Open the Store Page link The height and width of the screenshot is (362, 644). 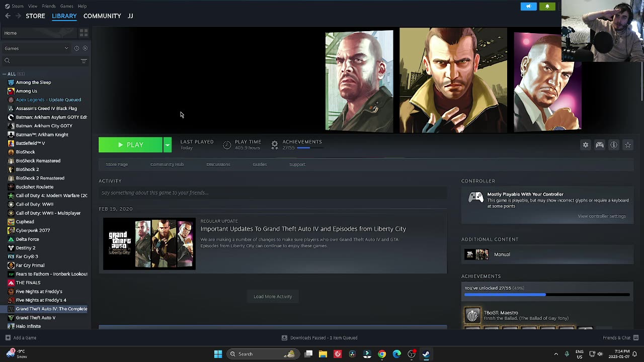tap(117, 164)
